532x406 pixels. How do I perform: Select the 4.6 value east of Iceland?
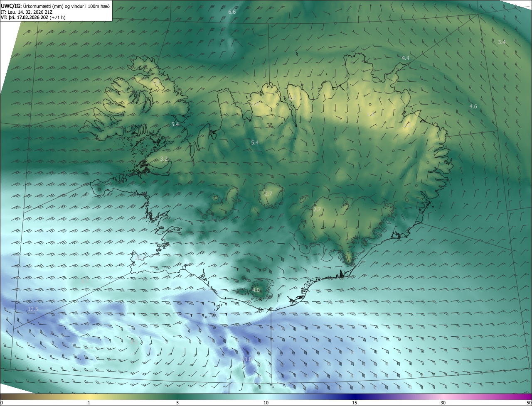click(x=473, y=107)
